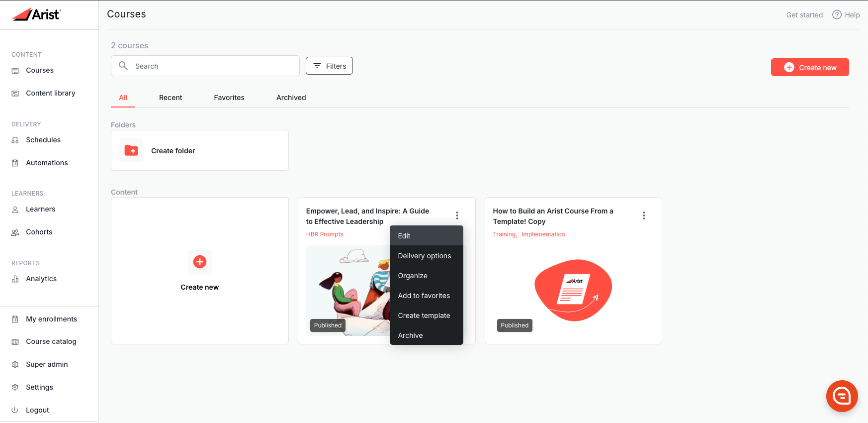Click the 2 courses count text
This screenshot has height=423, width=868.
(129, 45)
